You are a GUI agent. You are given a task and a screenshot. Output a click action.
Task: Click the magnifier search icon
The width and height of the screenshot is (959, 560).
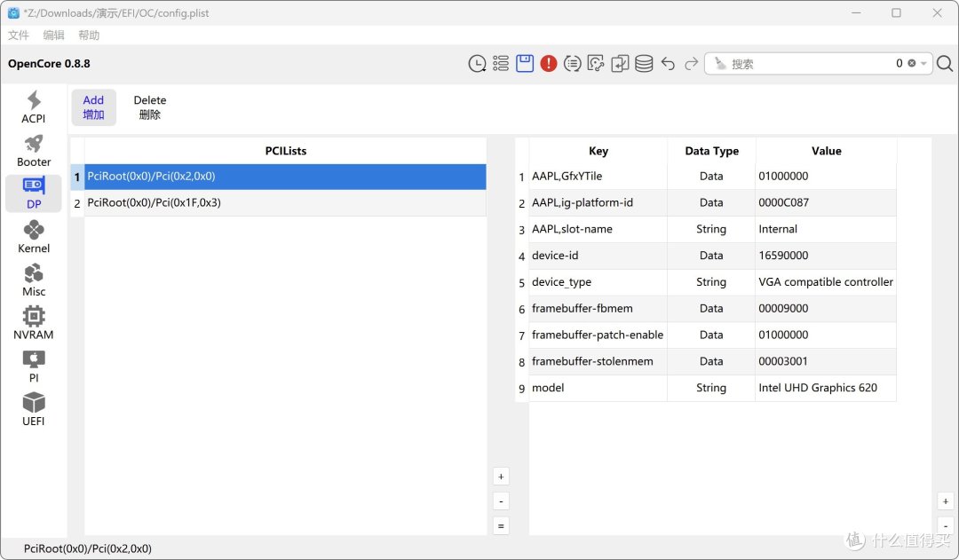945,64
